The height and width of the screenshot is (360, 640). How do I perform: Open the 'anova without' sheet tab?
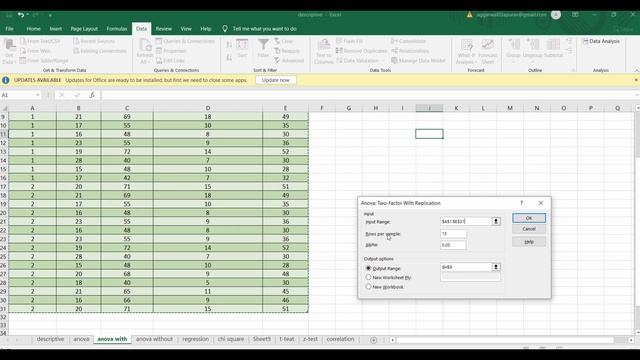click(x=154, y=339)
